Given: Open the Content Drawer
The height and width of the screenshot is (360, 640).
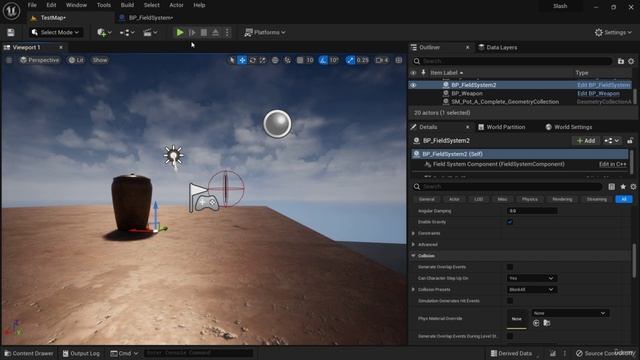Looking at the screenshot, I should point(29,353).
